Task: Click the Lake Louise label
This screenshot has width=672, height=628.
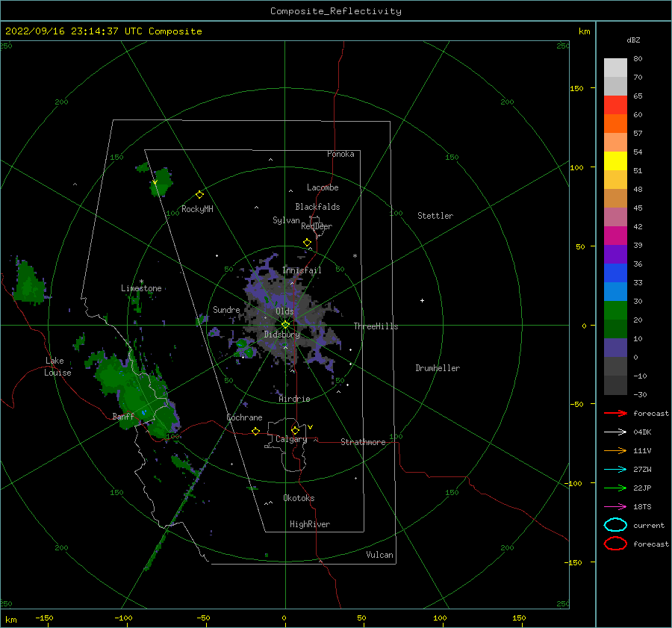Action: click(57, 367)
